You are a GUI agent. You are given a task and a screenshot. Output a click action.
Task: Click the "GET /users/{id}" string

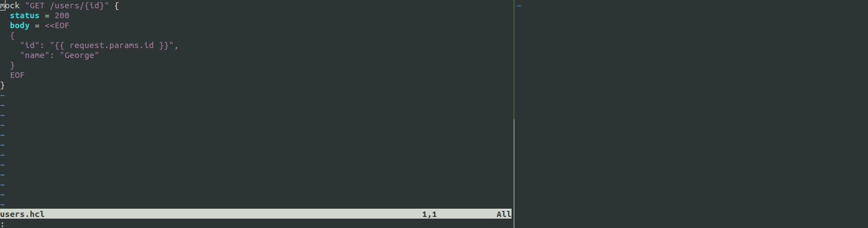point(67,6)
